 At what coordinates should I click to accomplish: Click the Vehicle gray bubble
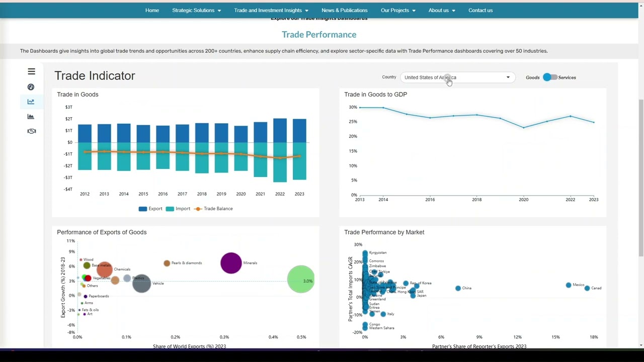[142, 283]
